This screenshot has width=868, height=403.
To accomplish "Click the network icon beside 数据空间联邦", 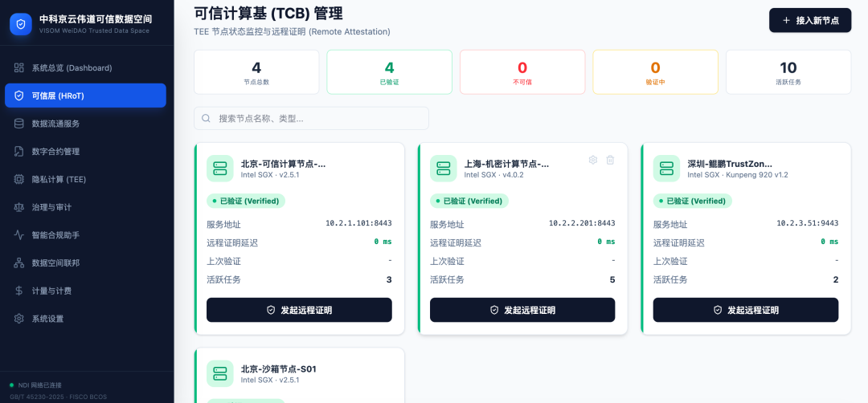I will point(18,263).
